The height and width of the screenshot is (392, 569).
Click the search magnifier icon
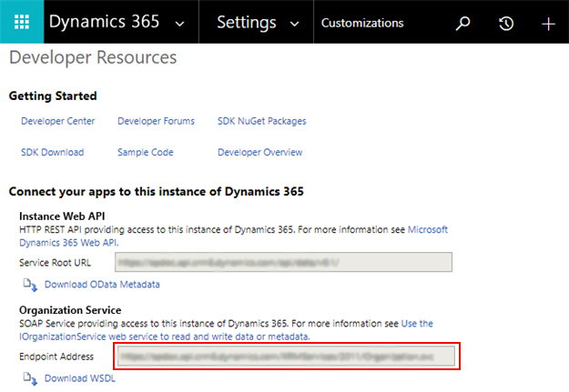click(x=462, y=24)
